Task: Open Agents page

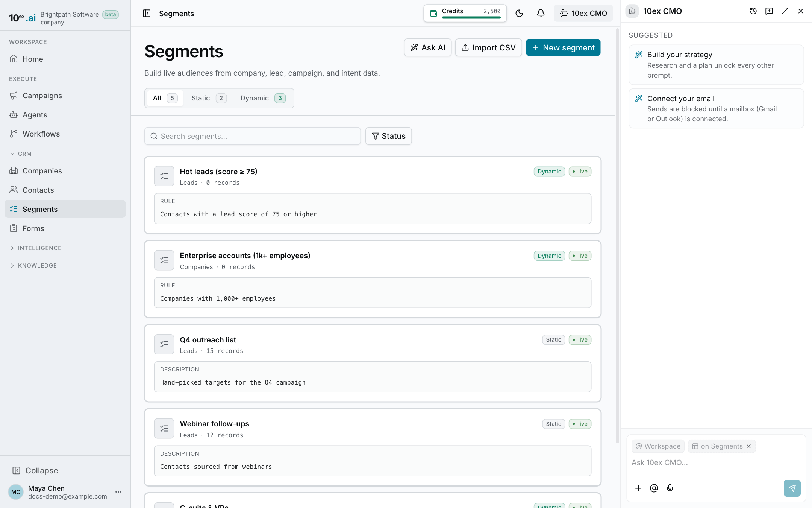Action: pyautogui.click(x=65, y=115)
